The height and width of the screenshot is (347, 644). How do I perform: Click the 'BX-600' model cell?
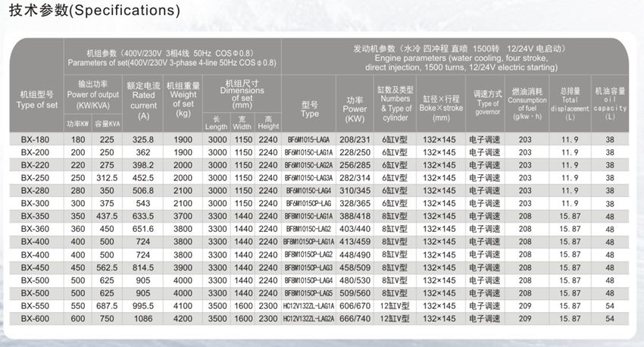click(35, 319)
